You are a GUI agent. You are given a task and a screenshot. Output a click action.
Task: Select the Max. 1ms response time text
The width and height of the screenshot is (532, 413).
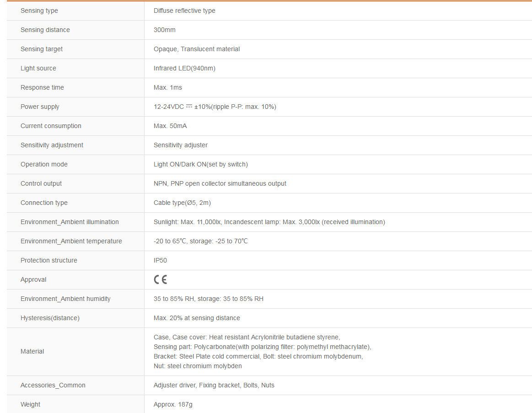click(167, 87)
